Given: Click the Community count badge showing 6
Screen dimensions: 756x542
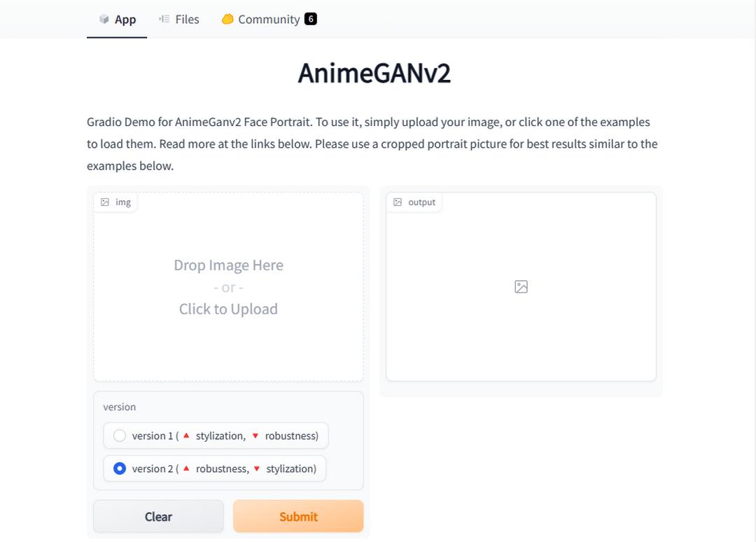Looking at the screenshot, I should tap(311, 20).
